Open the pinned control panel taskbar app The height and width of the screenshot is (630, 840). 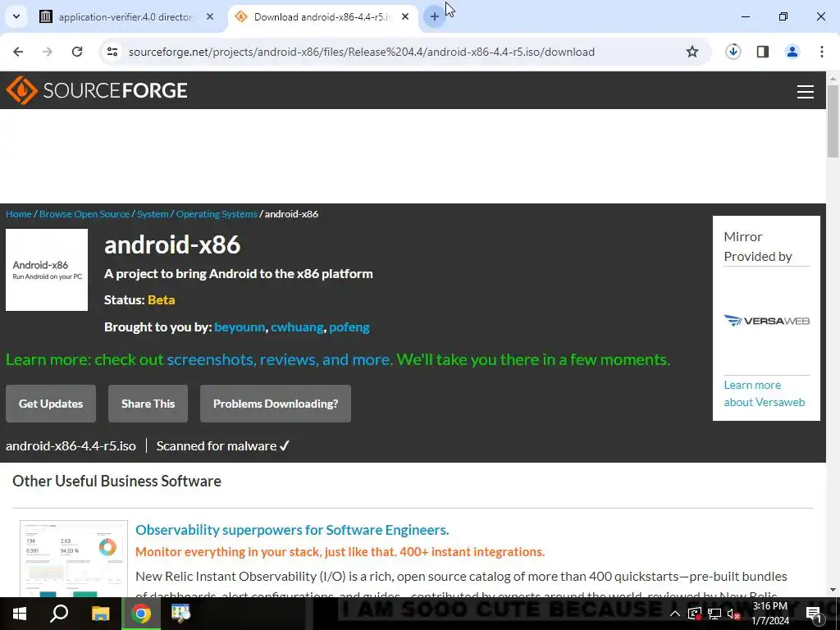(x=180, y=614)
